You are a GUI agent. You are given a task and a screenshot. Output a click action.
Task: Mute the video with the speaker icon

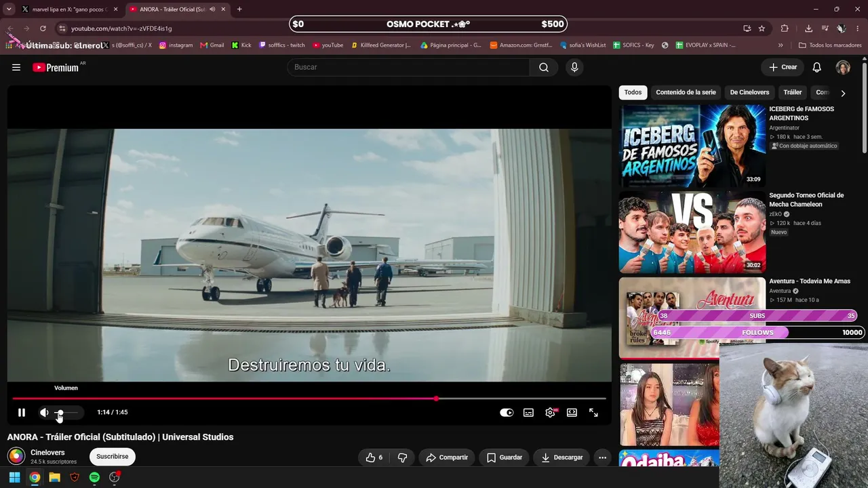[x=44, y=412]
